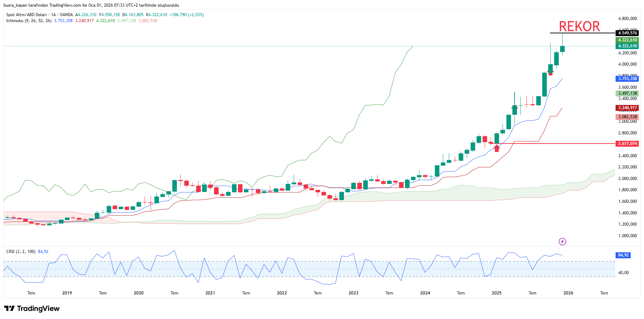The image size is (644, 319).
Task: Click the blue 3.753,358 Ichimoku price label
Action: pos(627,79)
